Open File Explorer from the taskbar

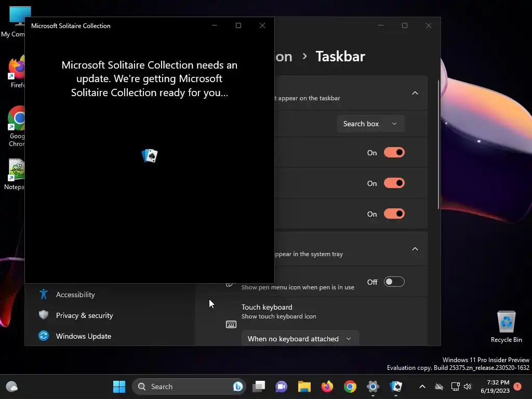(x=304, y=387)
